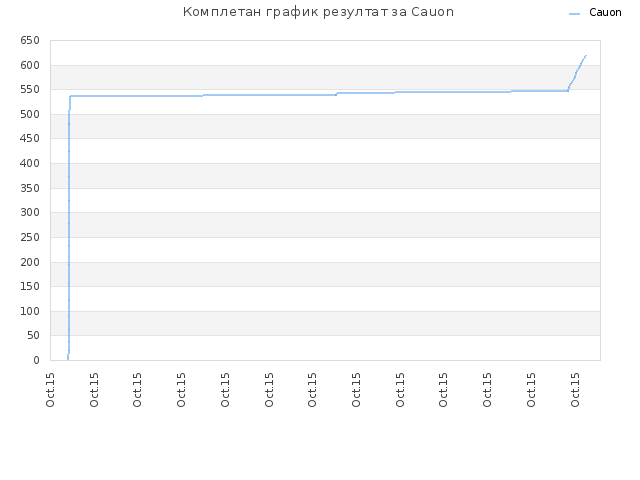The height and width of the screenshot is (480, 640).
Task: Click the 300 y-axis label
Action: (30, 212)
